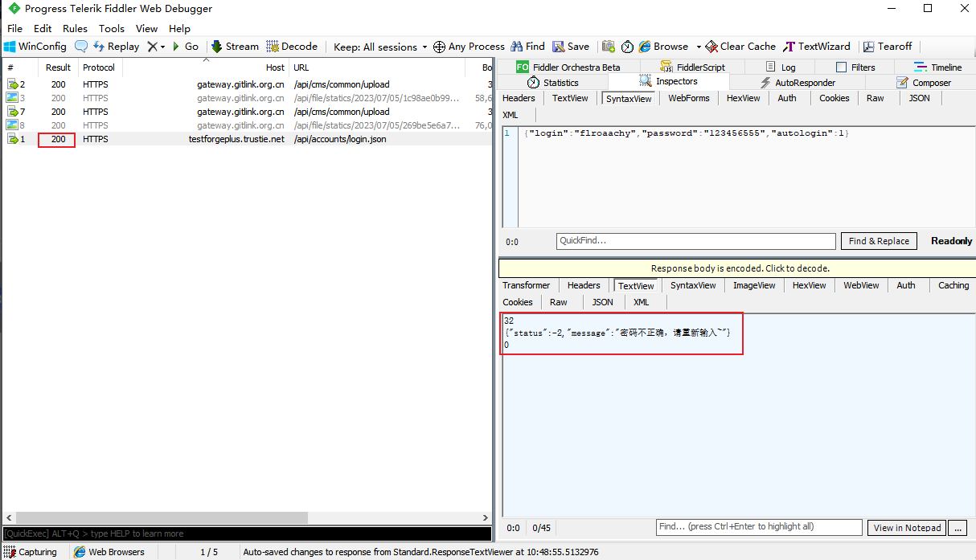This screenshot has height=560, width=976.
Task: Switch to the Statistics tab
Action: (553, 83)
